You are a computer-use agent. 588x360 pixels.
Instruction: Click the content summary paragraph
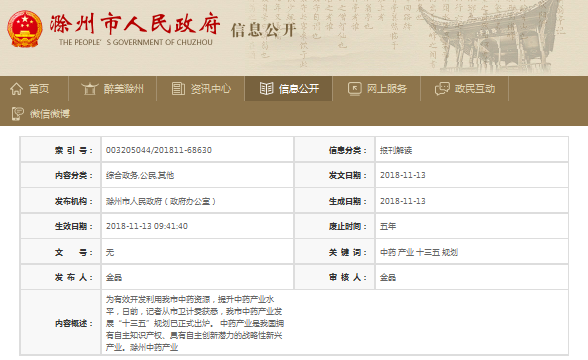194,323
